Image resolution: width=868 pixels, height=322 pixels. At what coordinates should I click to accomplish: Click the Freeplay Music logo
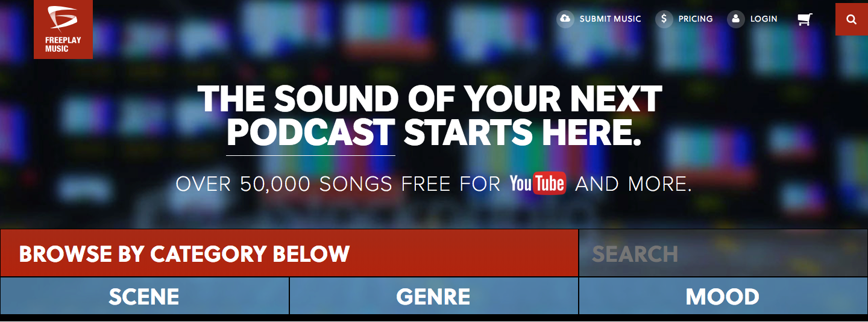pyautogui.click(x=63, y=29)
